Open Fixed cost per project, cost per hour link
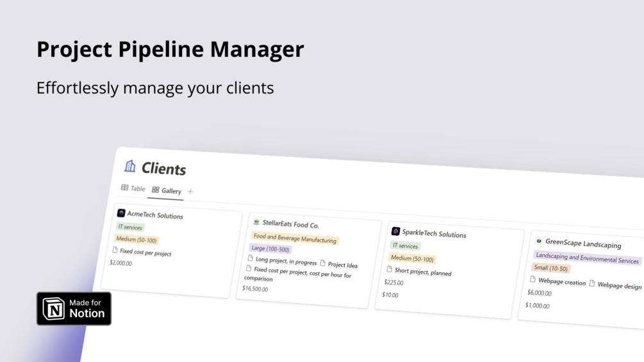The height and width of the screenshot is (362, 644). click(x=297, y=274)
